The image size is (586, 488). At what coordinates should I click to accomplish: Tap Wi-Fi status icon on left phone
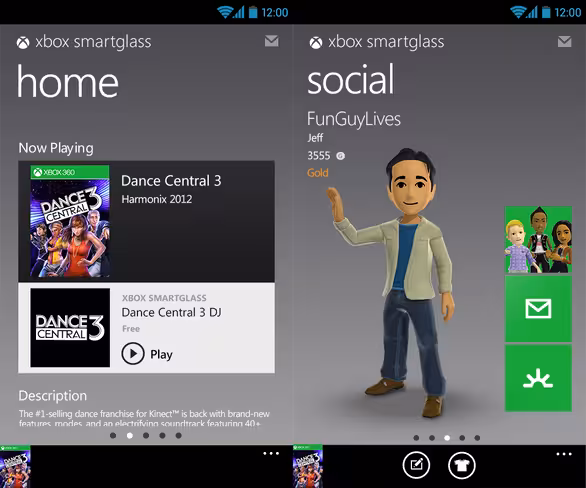(225, 12)
